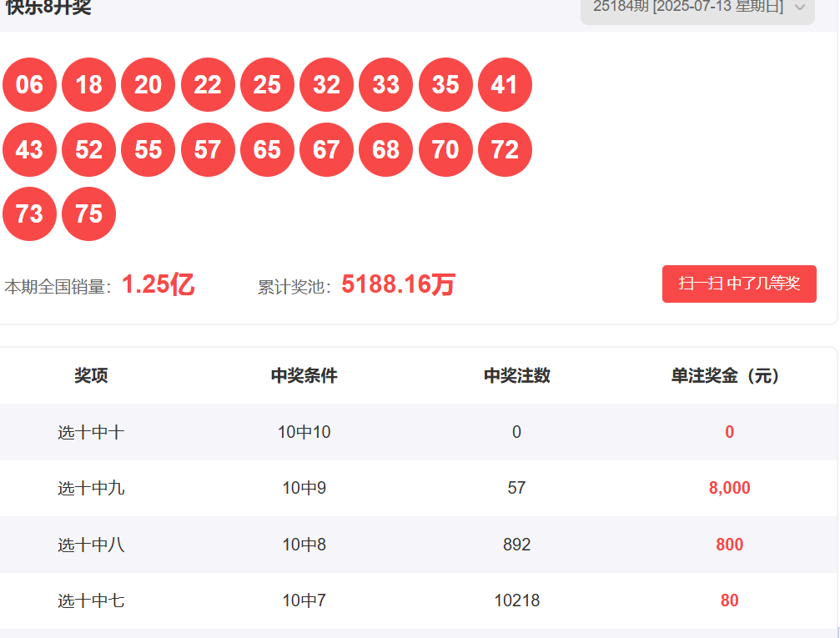Viewport: 840px width, 638px height.
Task: Click the red ball numbered 06
Action: pos(29,85)
